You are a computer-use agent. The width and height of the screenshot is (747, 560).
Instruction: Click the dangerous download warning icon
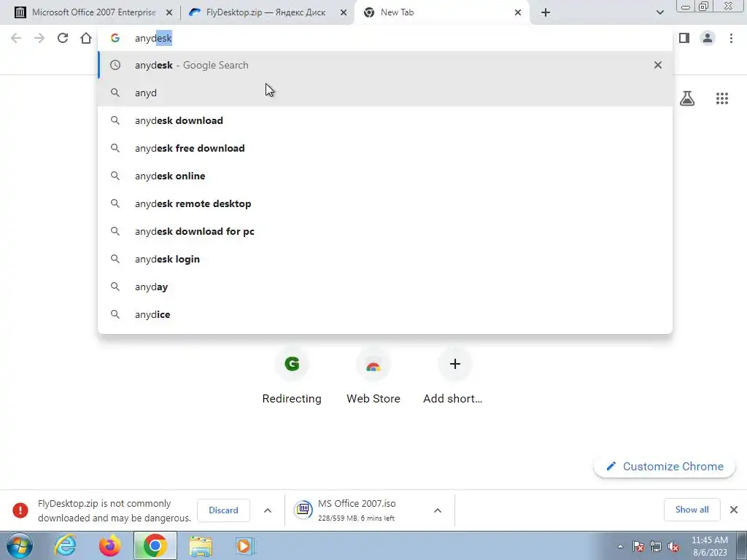20,510
